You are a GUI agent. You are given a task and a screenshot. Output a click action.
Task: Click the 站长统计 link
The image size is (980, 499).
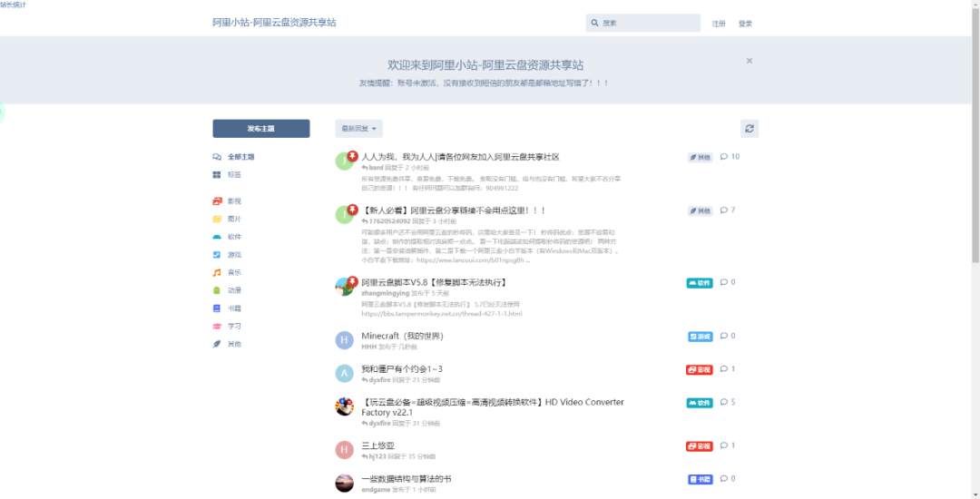[13, 5]
